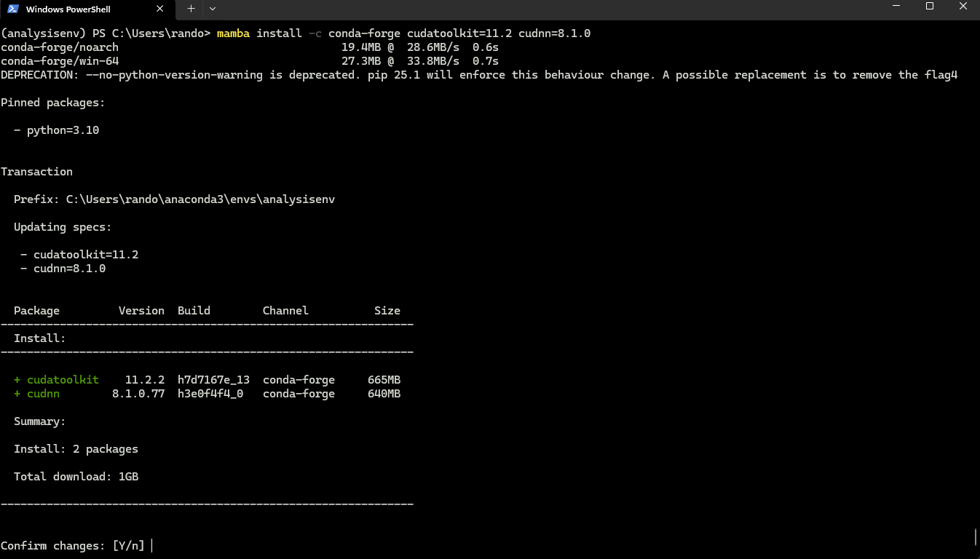Close the Windows PowerShell tab

tap(159, 9)
